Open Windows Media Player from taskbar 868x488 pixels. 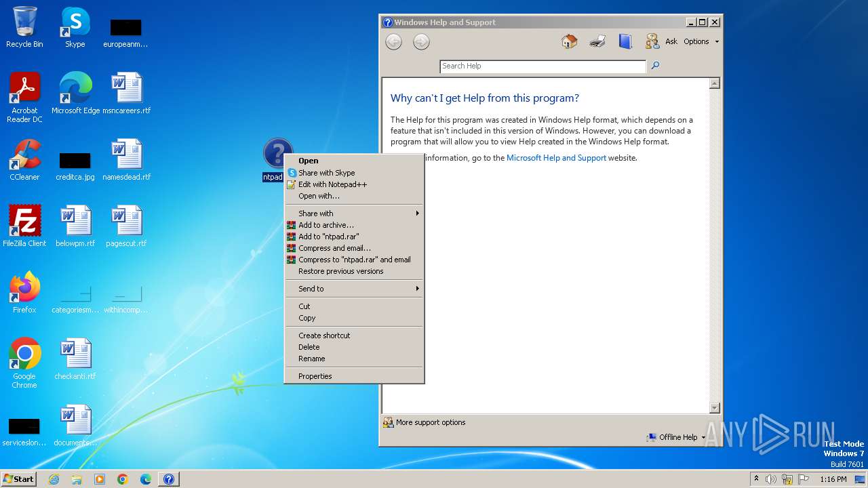[x=100, y=479]
